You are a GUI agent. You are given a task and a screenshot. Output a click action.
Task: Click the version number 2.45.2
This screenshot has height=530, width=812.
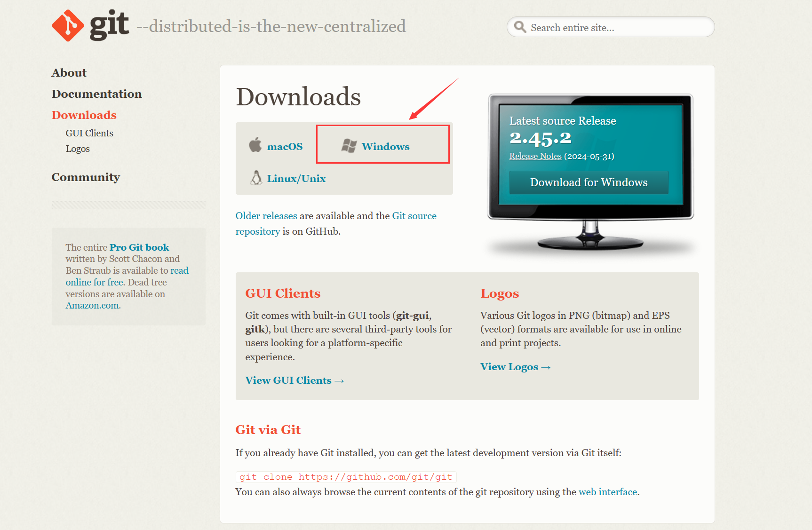point(540,138)
